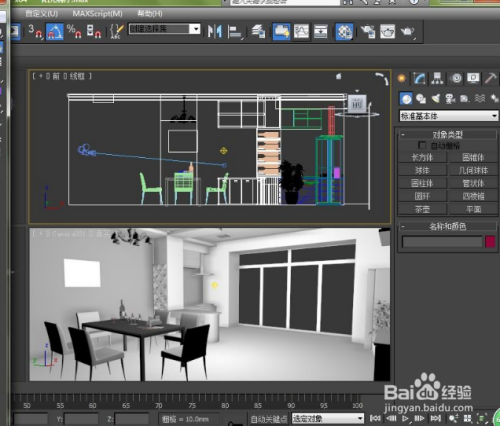Select the Systems category icon
This screenshot has width=500, height=426.
[494, 98]
